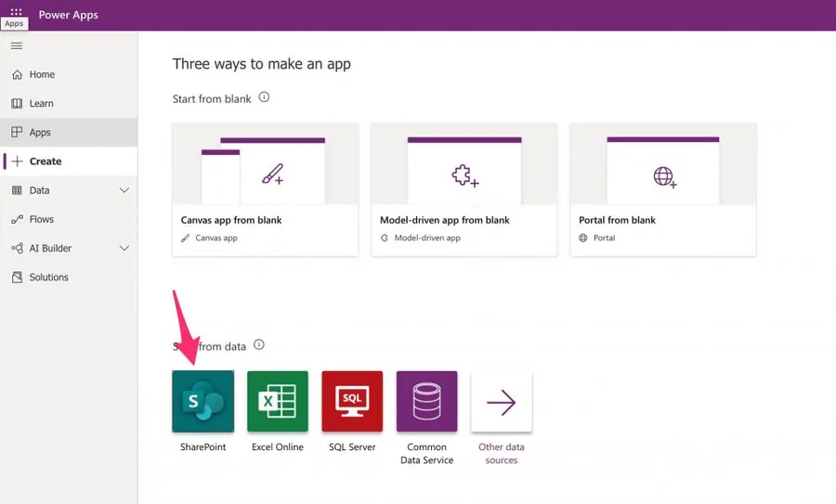The width and height of the screenshot is (836, 504).
Task: Open Other data sources arrow tile
Action: pos(501,402)
